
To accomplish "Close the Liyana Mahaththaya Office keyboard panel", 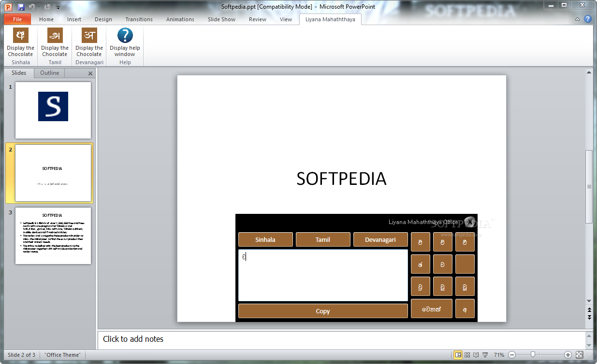I will pos(470,222).
